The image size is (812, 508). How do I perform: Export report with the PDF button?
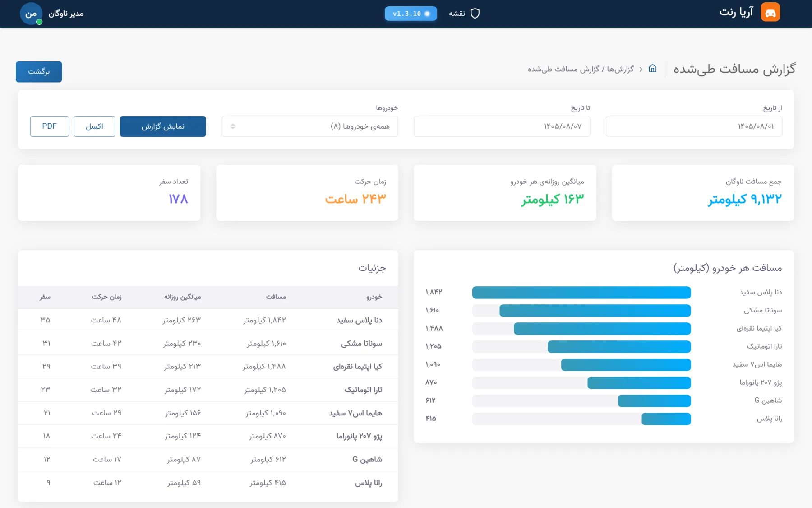[x=50, y=126]
